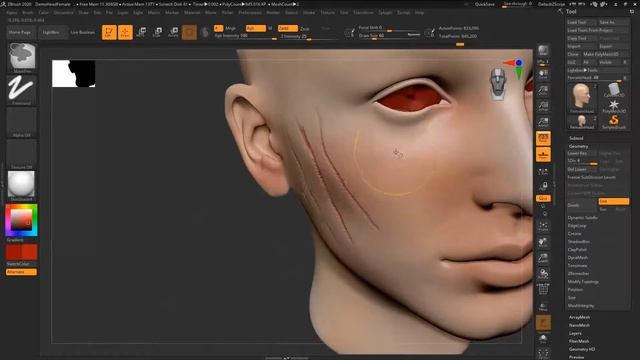Expand the Layers section
640x360 pixels.
click(575, 333)
